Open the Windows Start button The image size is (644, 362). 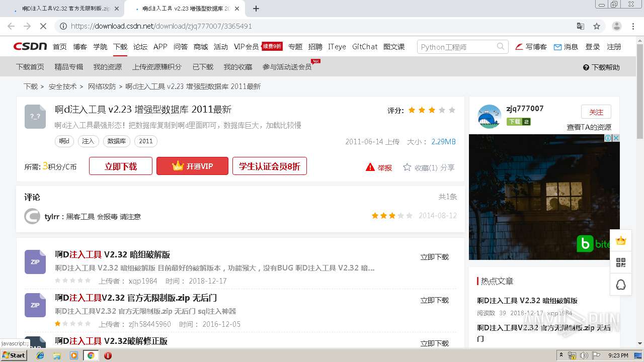point(14,355)
